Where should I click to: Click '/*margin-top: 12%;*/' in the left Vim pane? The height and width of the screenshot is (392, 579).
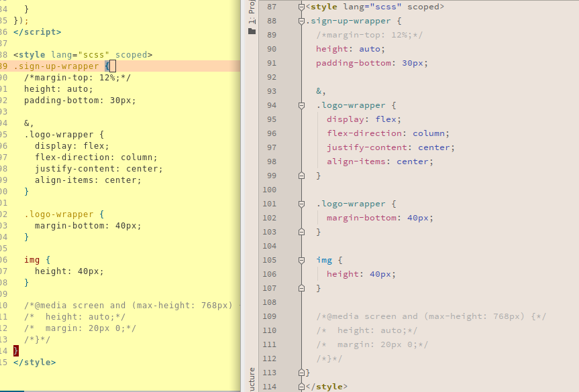(x=78, y=78)
